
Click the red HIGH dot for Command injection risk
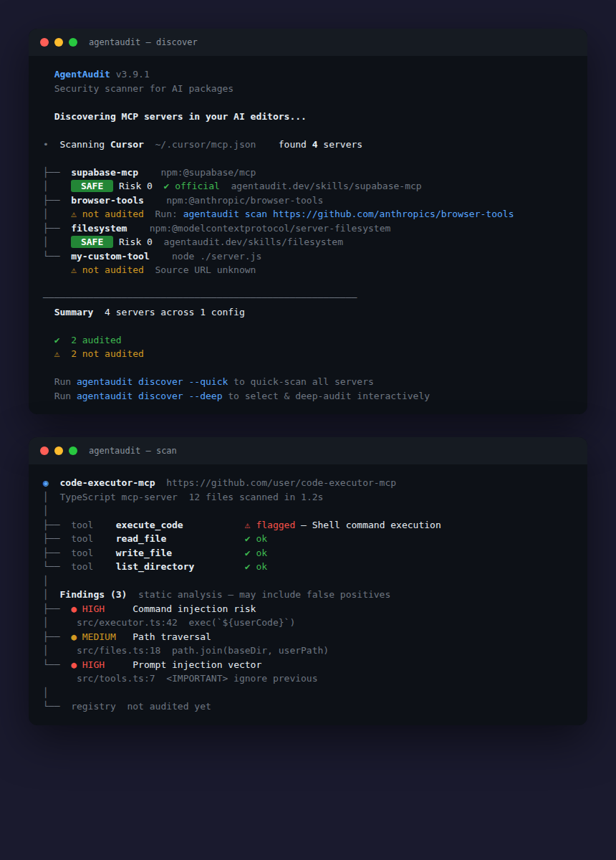73,608
